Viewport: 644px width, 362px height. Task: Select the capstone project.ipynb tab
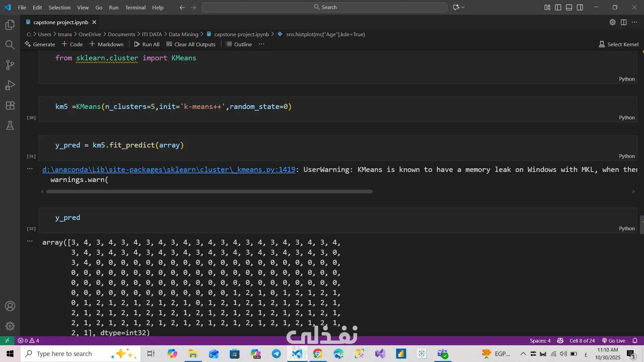click(x=60, y=22)
